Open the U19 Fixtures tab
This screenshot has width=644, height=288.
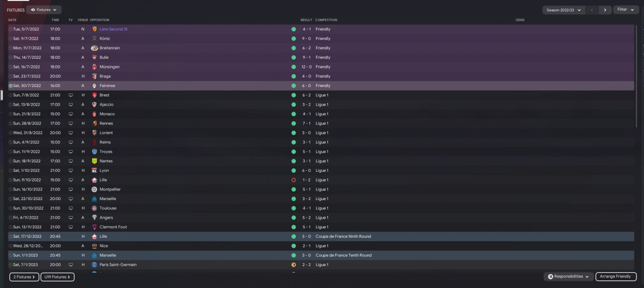point(57,277)
